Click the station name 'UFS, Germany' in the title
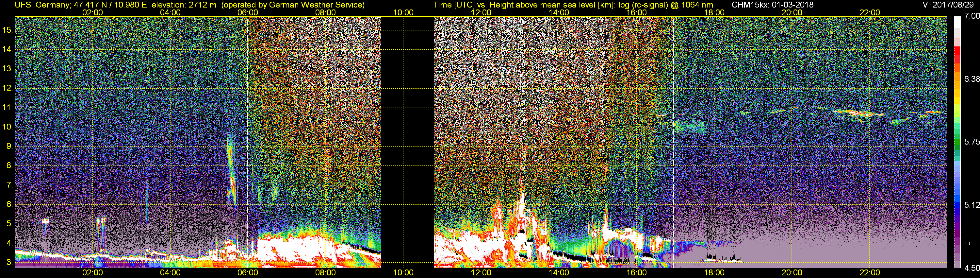The width and height of the screenshot is (980, 278). 42,5
